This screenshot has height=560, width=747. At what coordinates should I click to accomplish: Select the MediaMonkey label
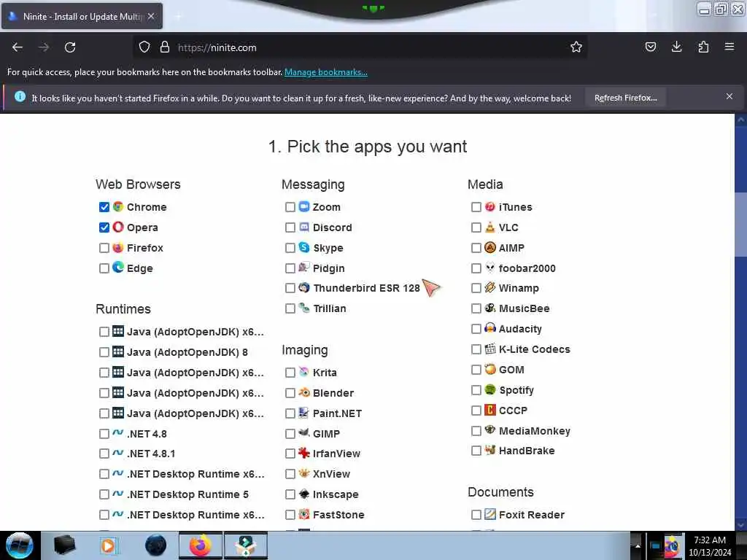coord(535,431)
